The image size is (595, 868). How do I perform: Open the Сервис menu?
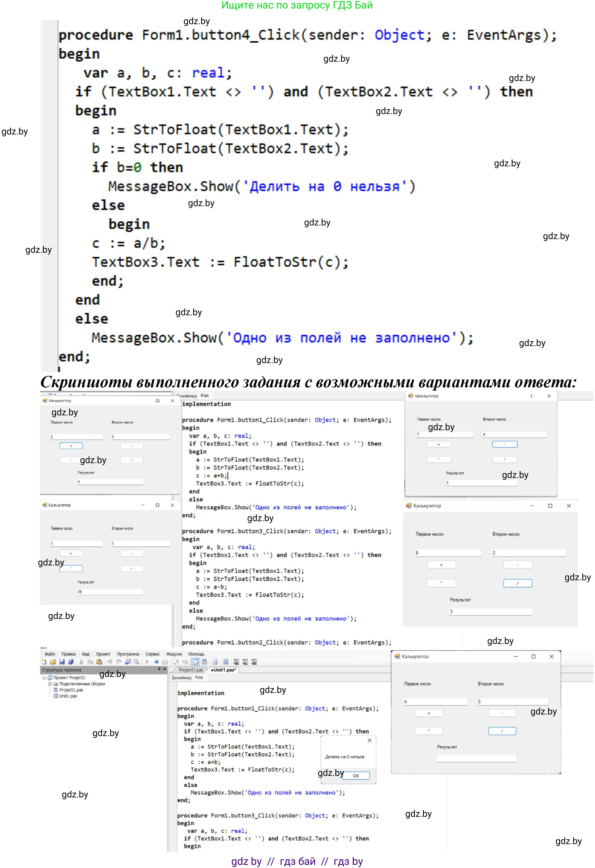coord(152,654)
